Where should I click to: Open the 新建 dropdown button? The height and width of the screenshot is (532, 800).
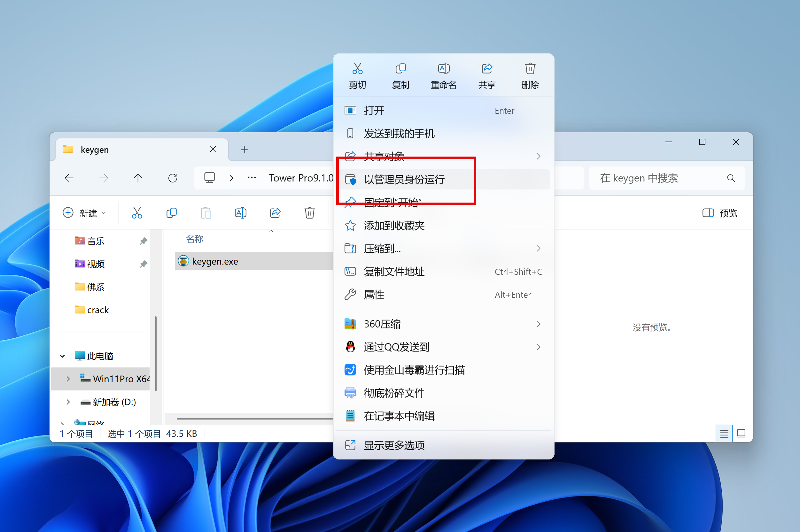tap(85, 213)
